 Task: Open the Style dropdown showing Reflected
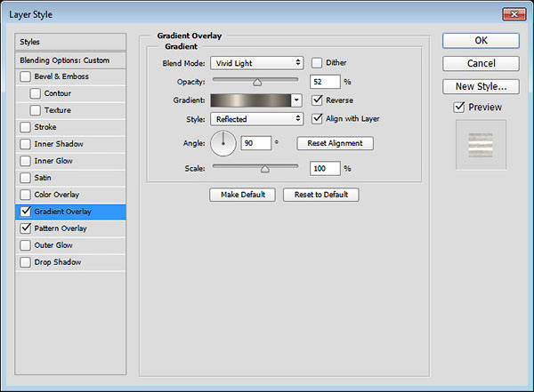(257, 119)
